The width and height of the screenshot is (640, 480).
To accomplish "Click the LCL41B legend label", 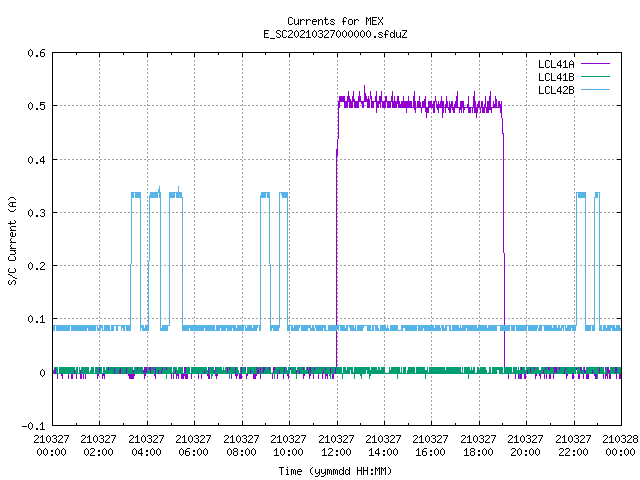I will coord(556,77).
